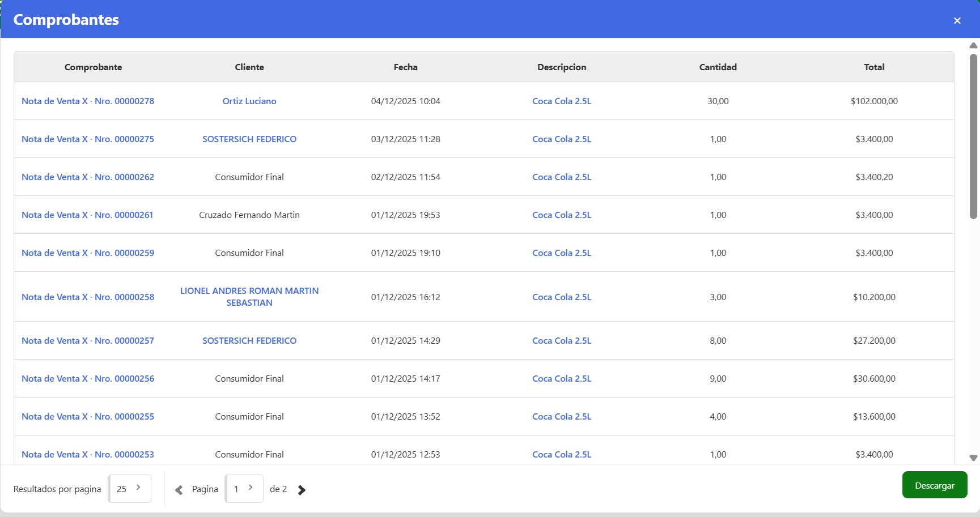Go to the next results page

pyautogui.click(x=302, y=490)
